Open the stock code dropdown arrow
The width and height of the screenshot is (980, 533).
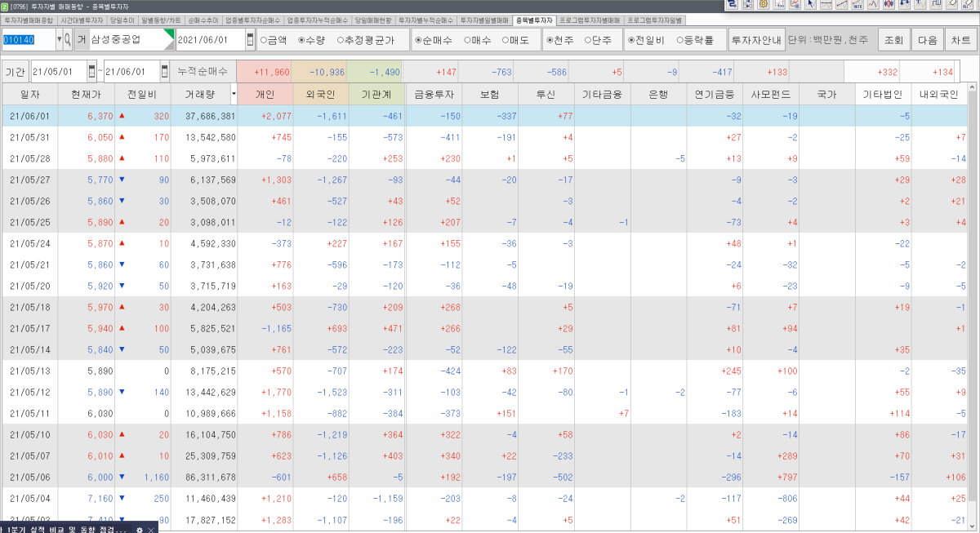[x=59, y=39]
